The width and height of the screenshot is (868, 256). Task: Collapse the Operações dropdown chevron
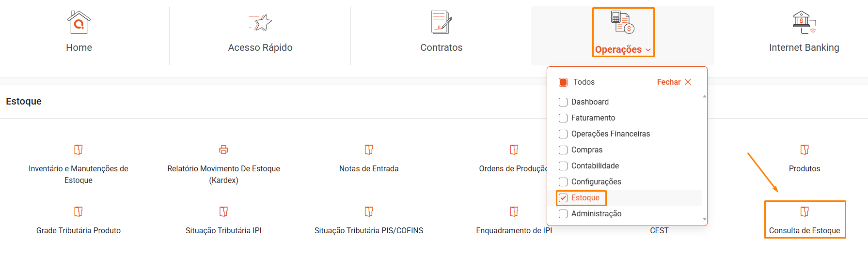pyautogui.click(x=648, y=50)
